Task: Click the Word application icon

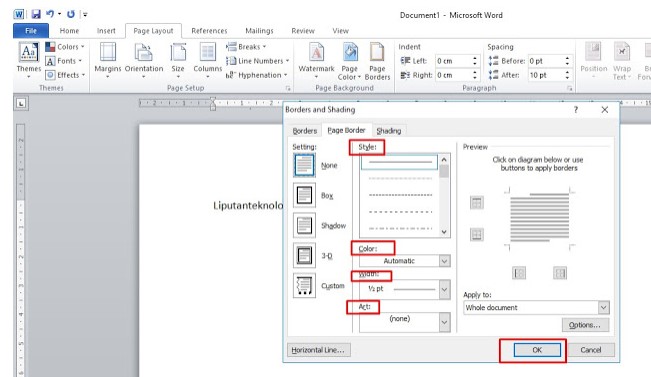Action: click(x=19, y=14)
